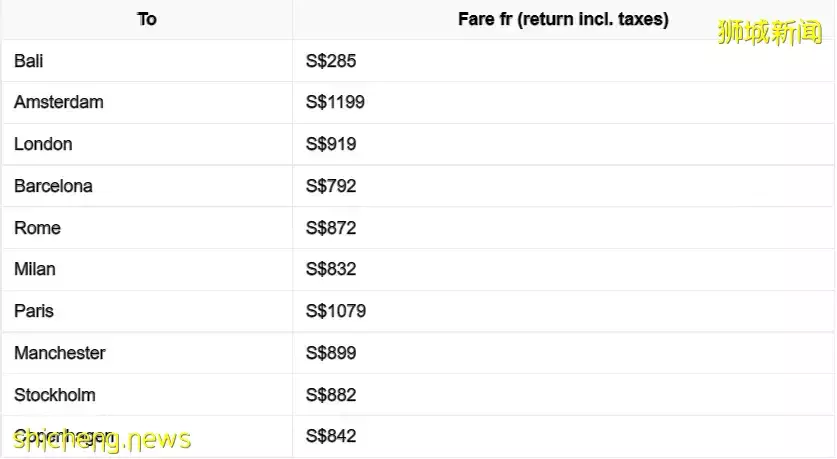Select the Barcelona destination cell

tap(53, 186)
